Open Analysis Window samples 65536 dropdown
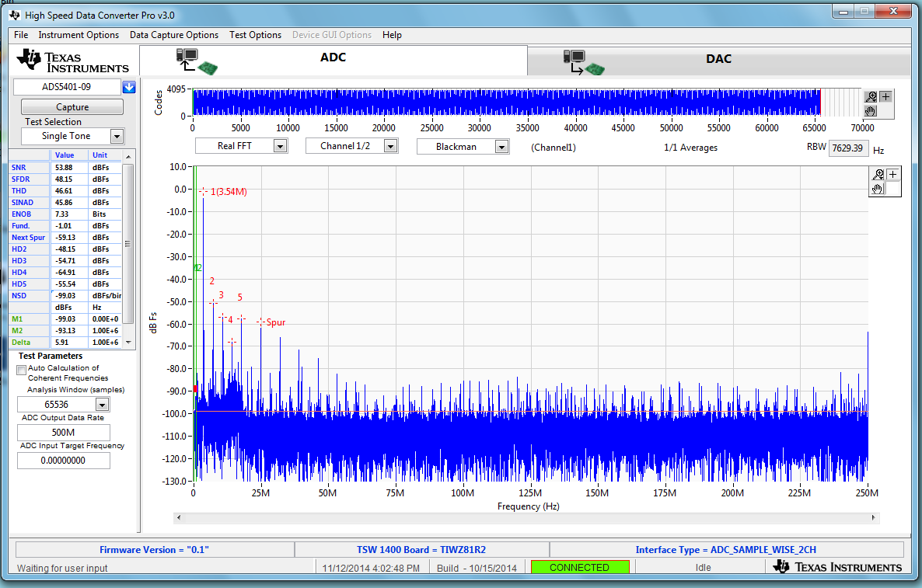922x588 pixels. click(x=103, y=405)
